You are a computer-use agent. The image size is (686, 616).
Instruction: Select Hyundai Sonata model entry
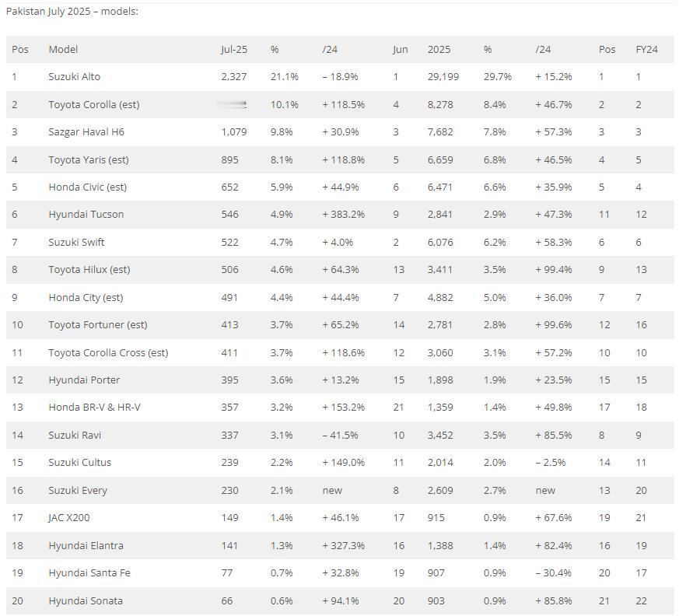pyautogui.click(x=86, y=600)
